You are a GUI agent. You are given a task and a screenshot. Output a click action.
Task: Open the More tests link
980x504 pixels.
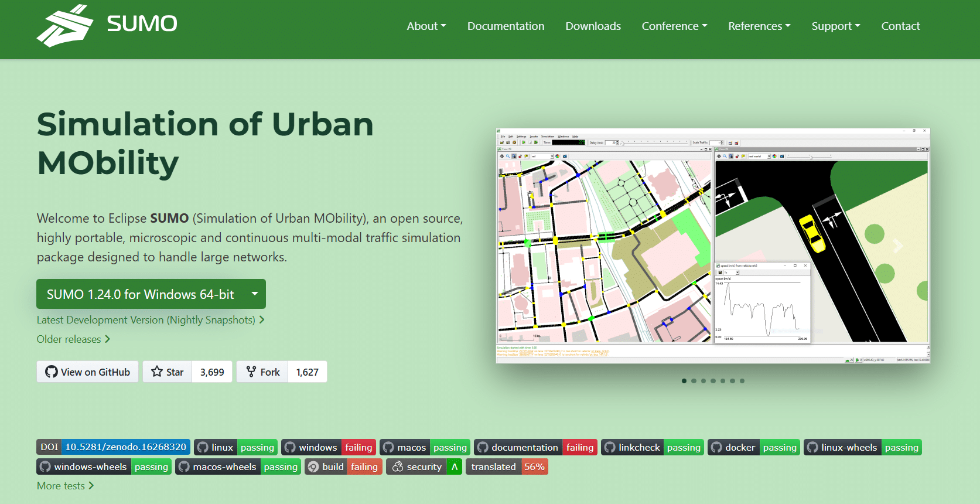tap(65, 486)
